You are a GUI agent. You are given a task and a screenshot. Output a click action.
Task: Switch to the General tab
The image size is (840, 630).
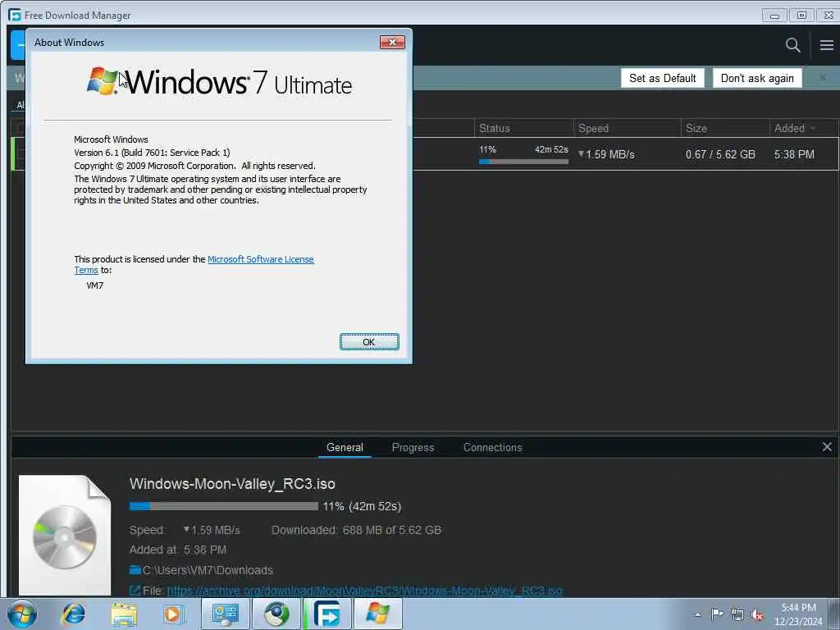pyautogui.click(x=345, y=447)
